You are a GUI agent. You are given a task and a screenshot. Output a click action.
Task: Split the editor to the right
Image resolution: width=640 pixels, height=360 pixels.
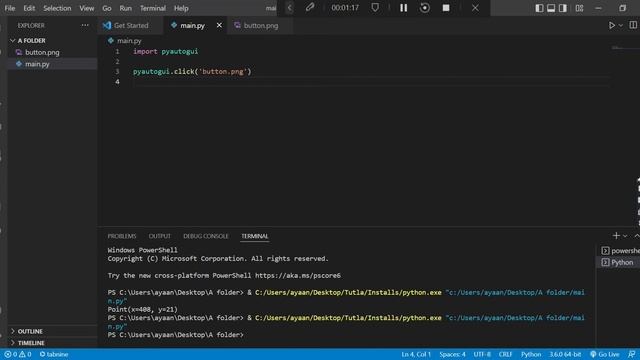(633, 25)
